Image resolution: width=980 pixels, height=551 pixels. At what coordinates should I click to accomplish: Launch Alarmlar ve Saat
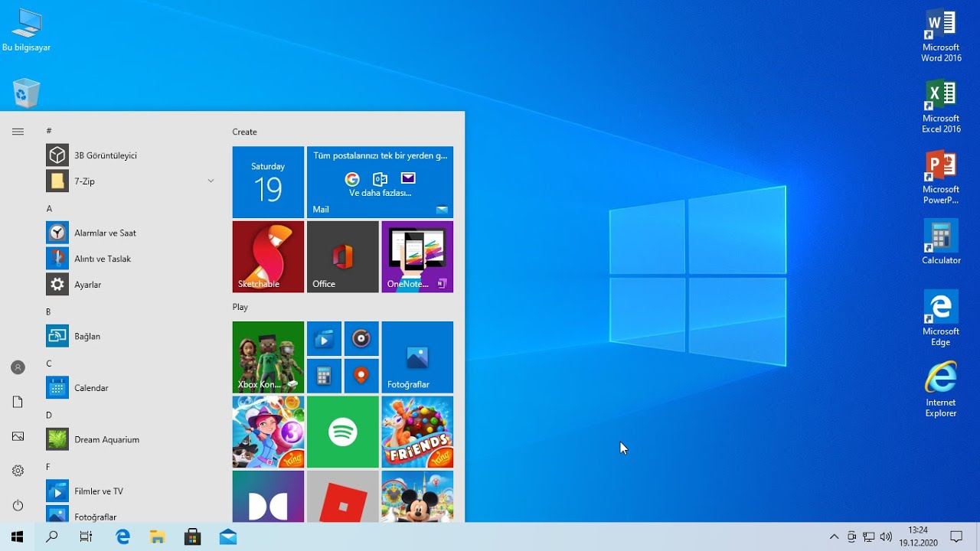130,233
